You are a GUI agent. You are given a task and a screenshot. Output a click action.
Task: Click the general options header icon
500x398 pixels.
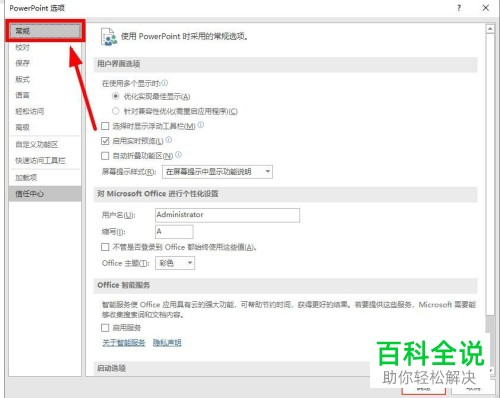click(109, 37)
